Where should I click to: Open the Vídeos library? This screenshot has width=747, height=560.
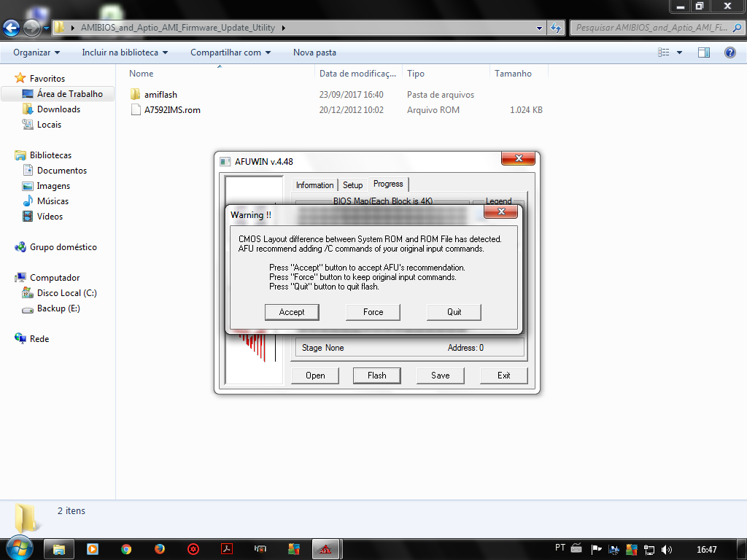(x=50, y=216)
